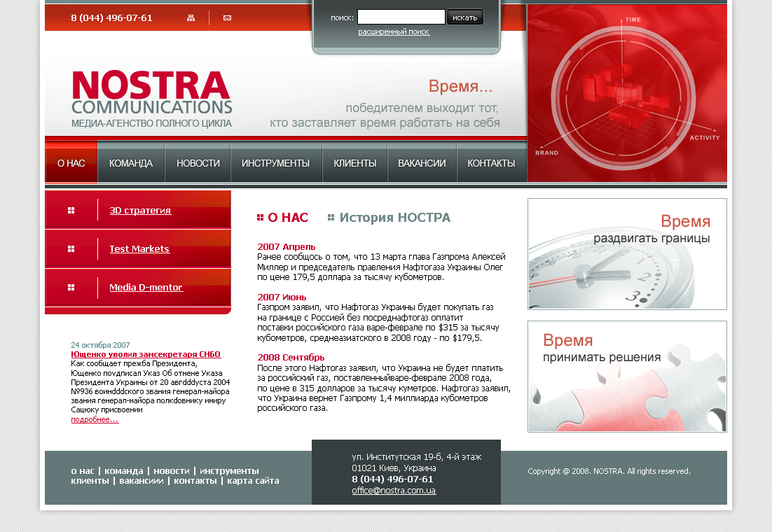Click карта сайта in the footer
This screenshot has height=532, width=772.
[x=253, y=481]
